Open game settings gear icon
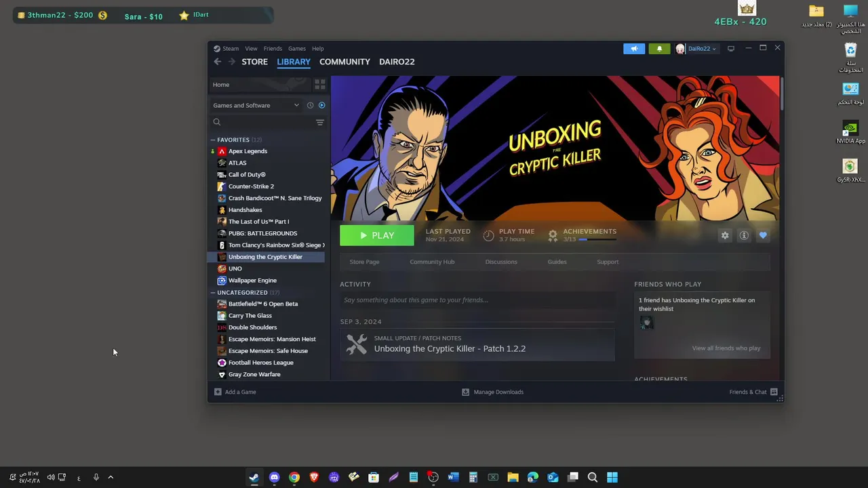Viewport: 868px width, 488px height. click(x=725, y=235)
